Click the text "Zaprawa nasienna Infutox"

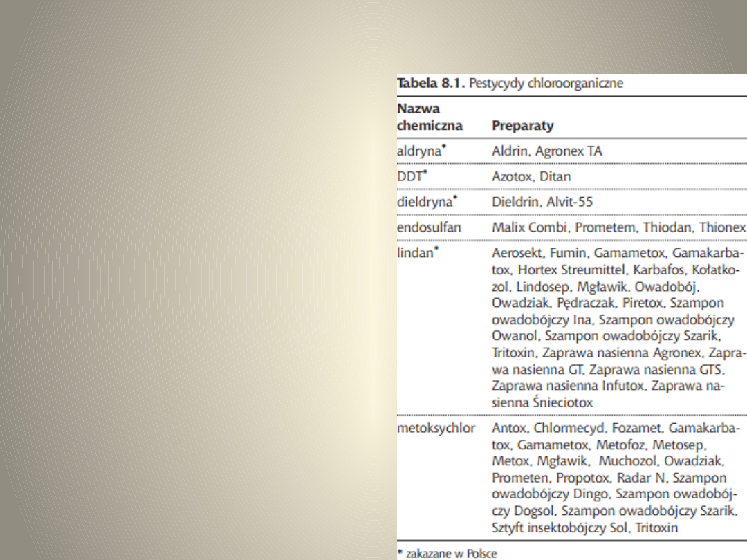point(558,385)
